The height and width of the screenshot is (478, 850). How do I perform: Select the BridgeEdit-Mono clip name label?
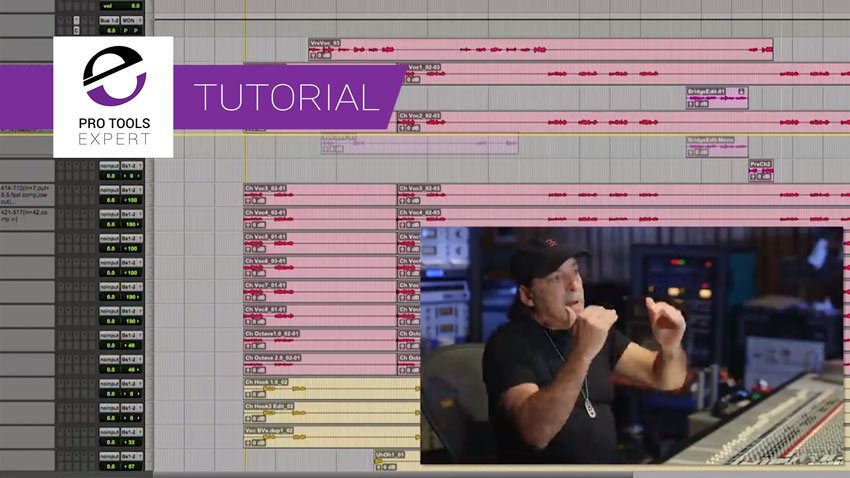click(x=711, y=140)
